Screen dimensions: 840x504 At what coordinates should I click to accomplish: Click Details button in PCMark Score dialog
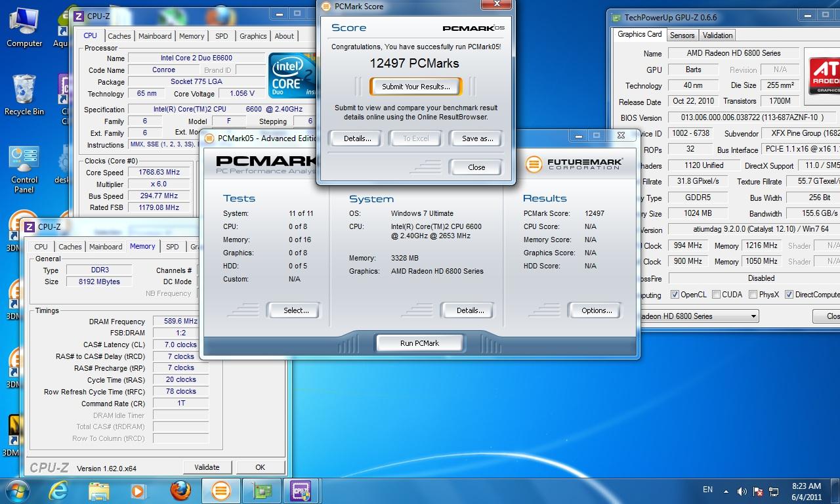[x=358, y=138]
